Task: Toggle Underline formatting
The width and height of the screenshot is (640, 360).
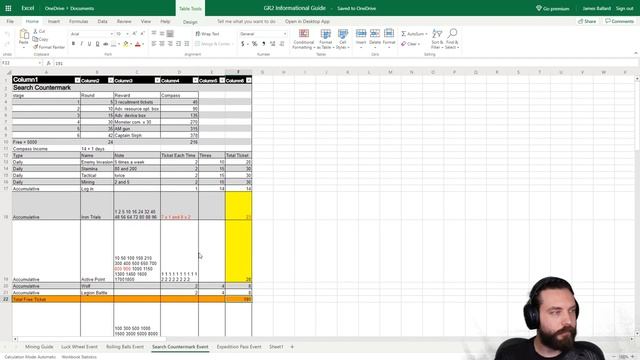Action: point(89,44)
